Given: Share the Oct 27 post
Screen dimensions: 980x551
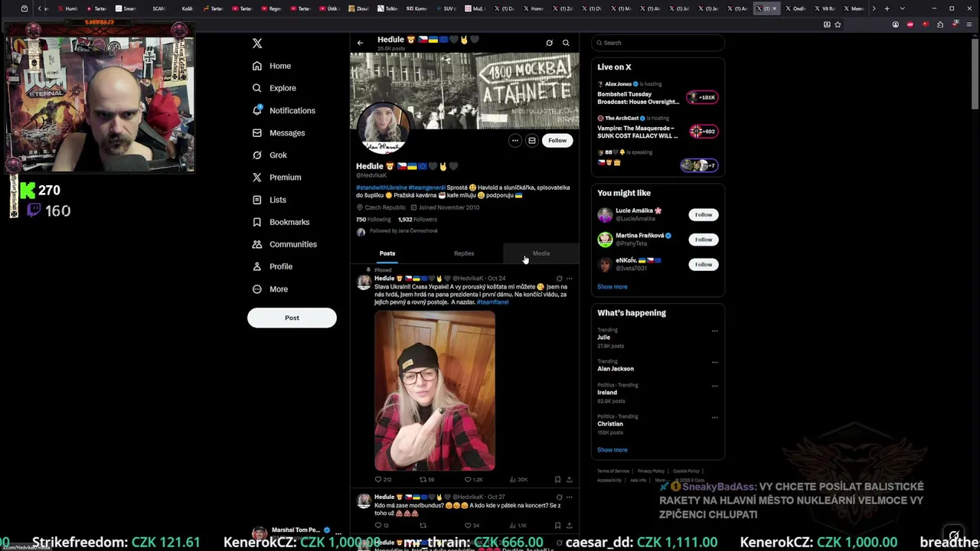Looking at the screenshot, I should click(569, 526).
